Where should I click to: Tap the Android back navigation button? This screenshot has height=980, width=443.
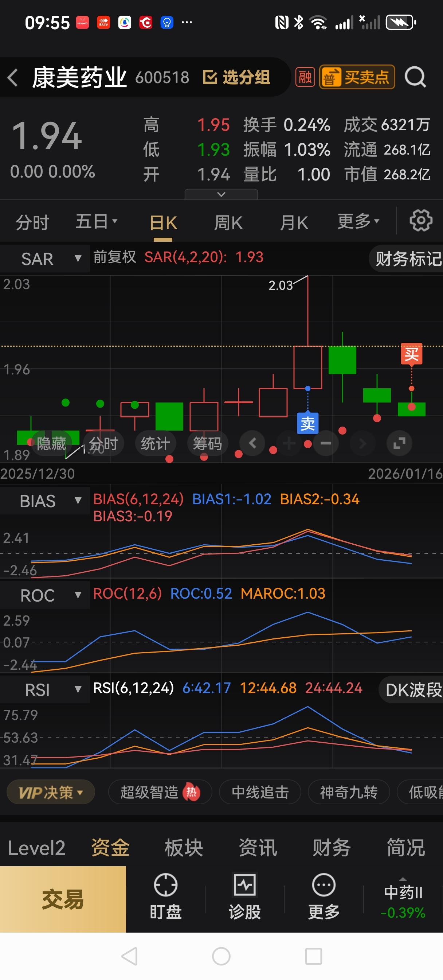129,956
